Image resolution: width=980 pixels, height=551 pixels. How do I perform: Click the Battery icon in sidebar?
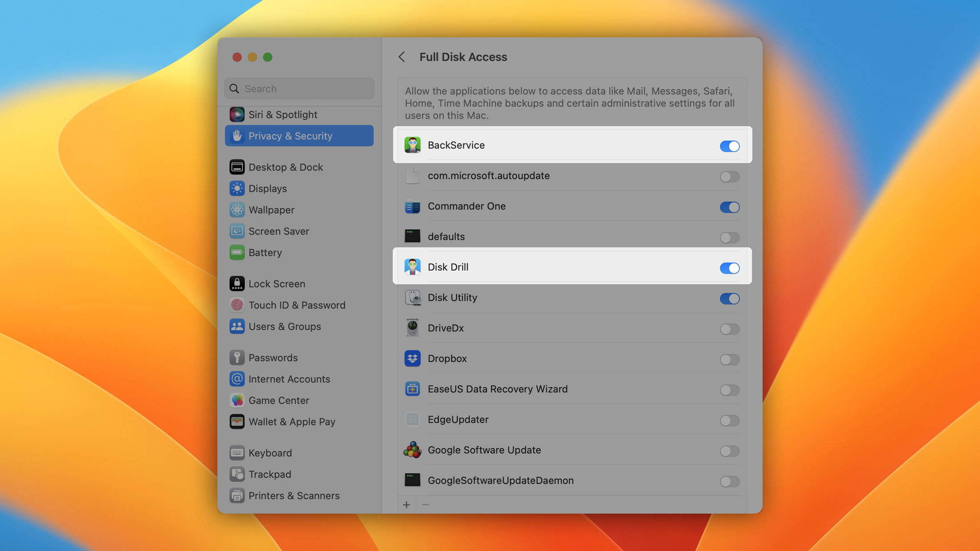click(x=237, y=252)
